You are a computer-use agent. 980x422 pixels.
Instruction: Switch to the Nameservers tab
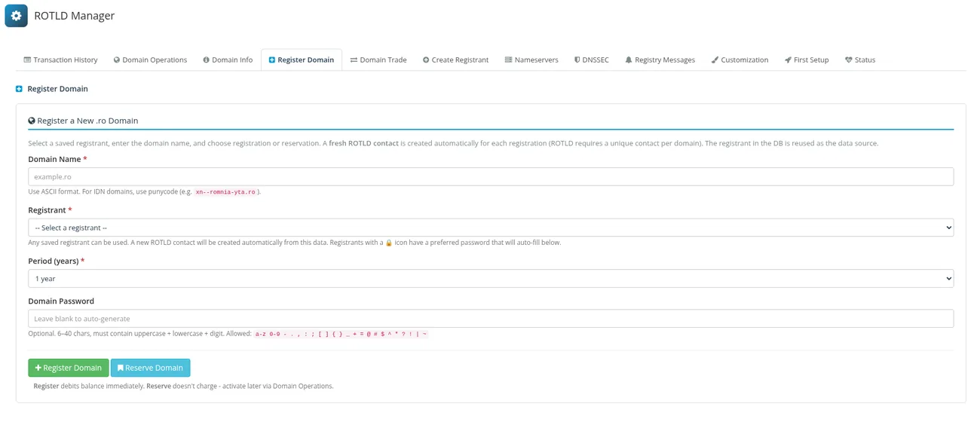(x=531, y=60)
